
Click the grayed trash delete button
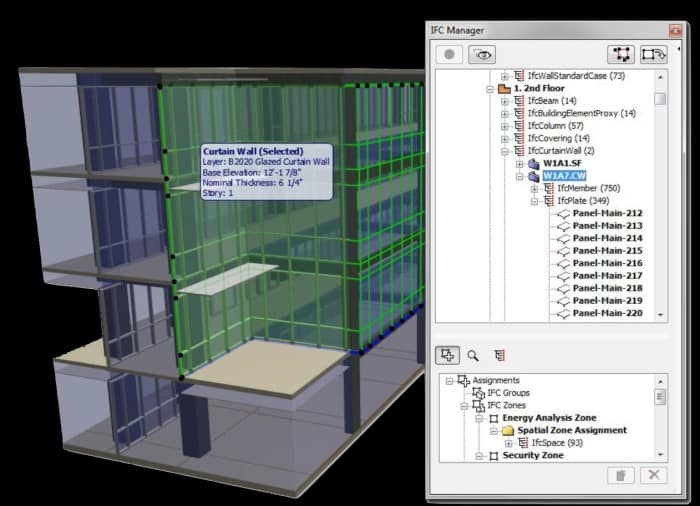tap(621, 475)
